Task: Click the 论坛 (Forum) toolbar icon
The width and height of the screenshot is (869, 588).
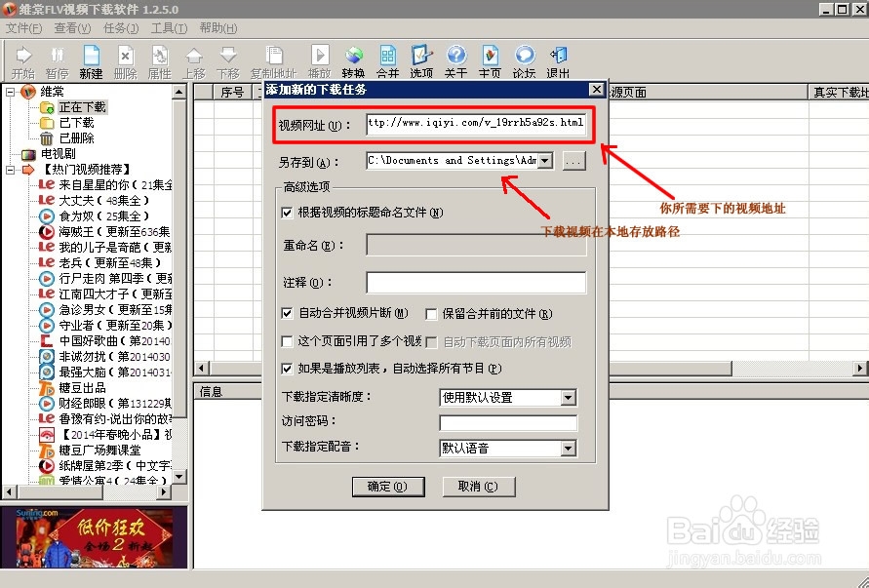Action: [x=524, y=60]
